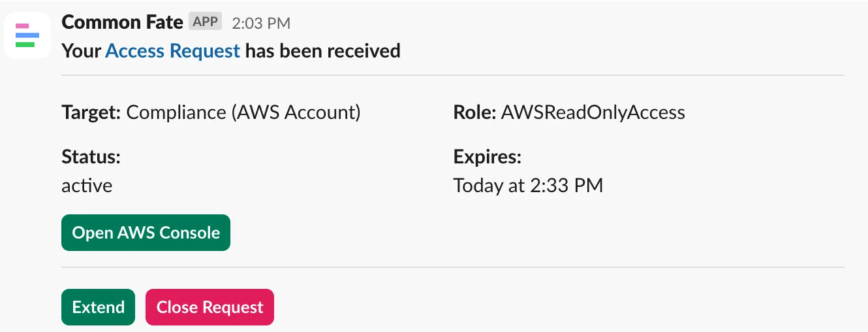Viewport: 868px width, 332px height.
Task: Click the divider line under the message header
Action: tap(453, 75)
